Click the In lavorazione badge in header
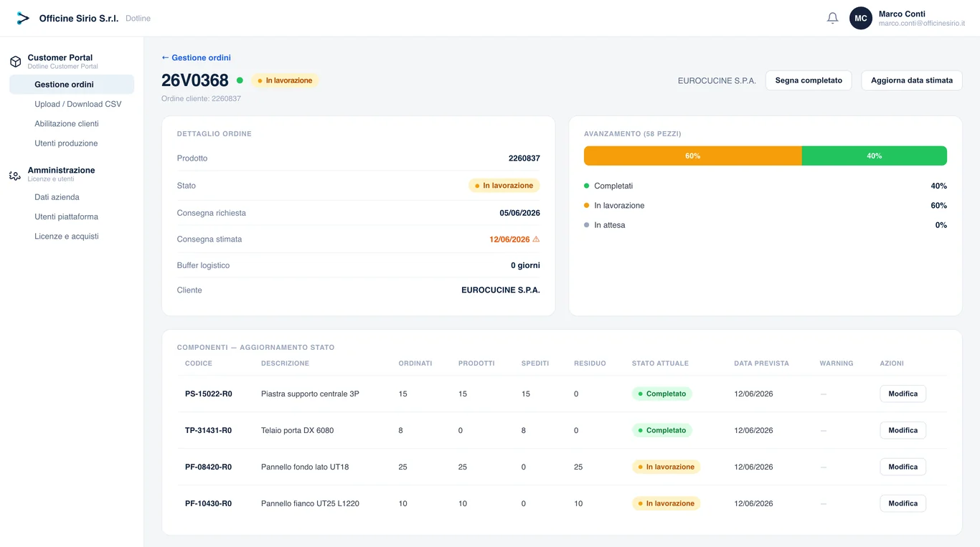Image resolution: width=980 pixels, height=547 pixels. (285, 80)
